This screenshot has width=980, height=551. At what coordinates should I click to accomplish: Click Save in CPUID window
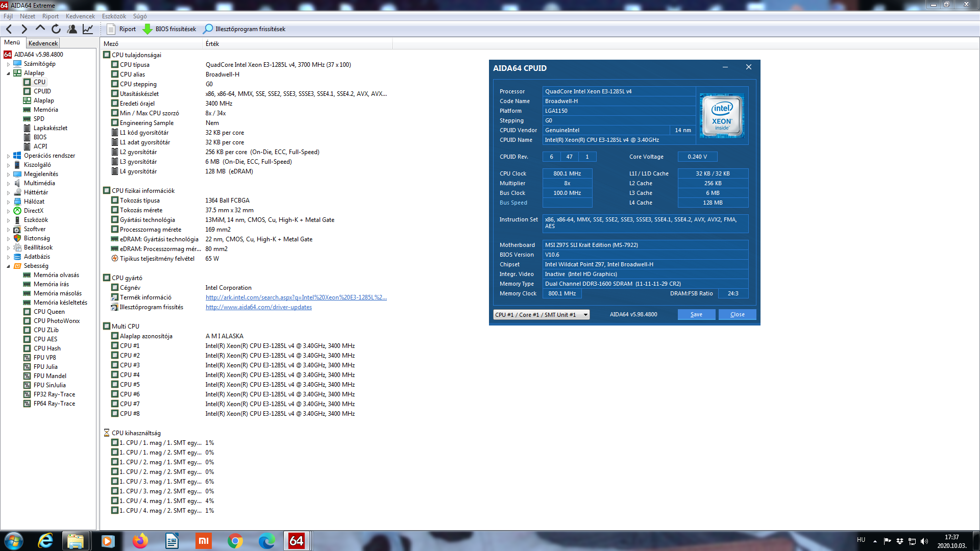point(696,315)
